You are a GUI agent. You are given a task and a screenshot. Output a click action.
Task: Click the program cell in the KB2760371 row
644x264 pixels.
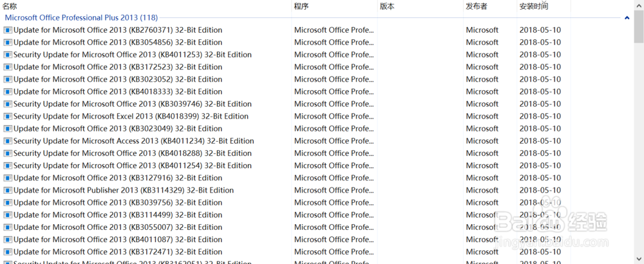pos(334,30)
